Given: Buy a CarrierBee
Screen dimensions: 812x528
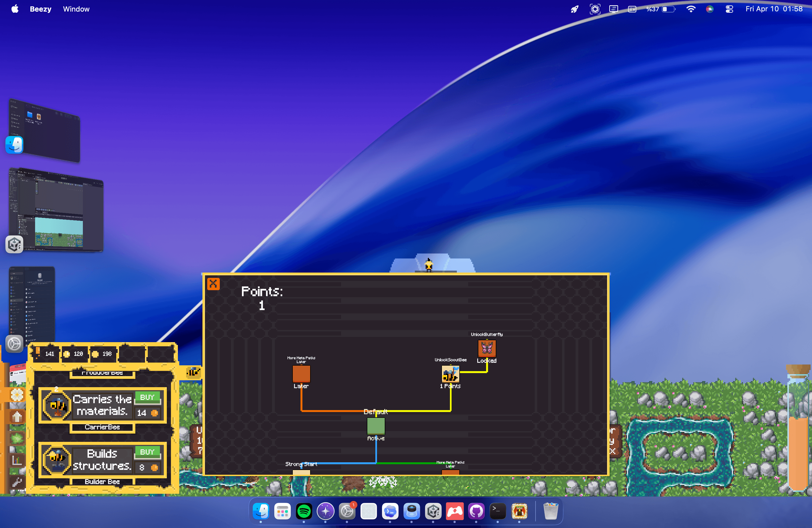Looking at the screenshot, I should pos(147,397).
